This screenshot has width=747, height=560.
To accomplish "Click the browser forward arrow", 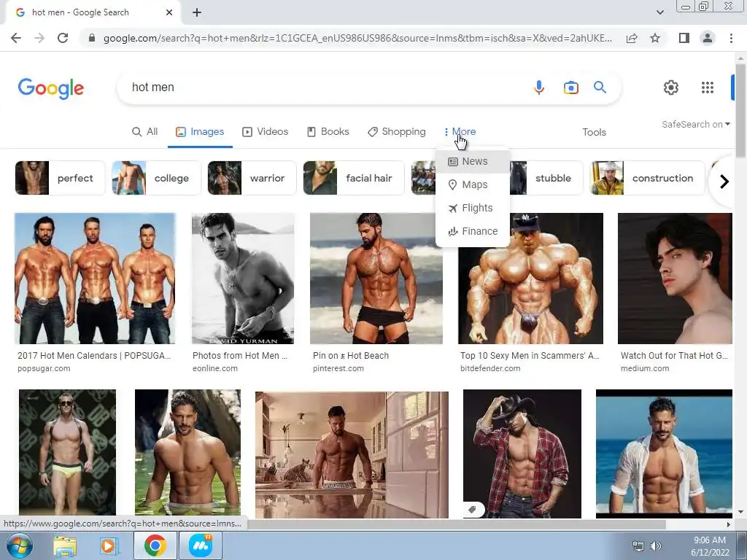I will pyautogui.click(x=39, y=38).
